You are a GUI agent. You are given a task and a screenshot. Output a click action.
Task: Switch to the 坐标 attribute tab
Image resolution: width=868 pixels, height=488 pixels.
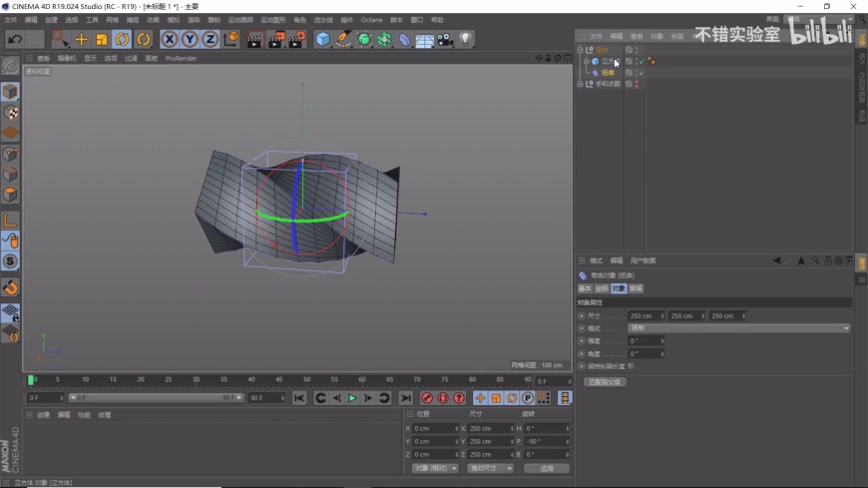[602, 288]
